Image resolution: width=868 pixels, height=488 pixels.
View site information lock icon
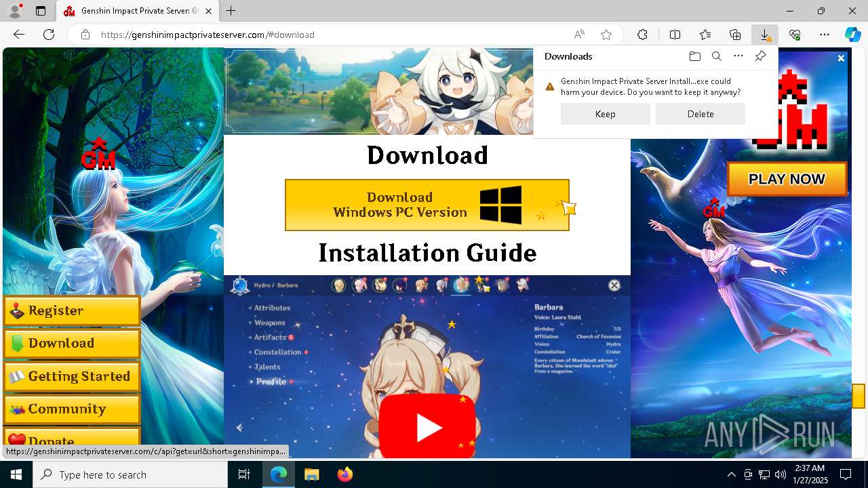[x=85, y=35]
